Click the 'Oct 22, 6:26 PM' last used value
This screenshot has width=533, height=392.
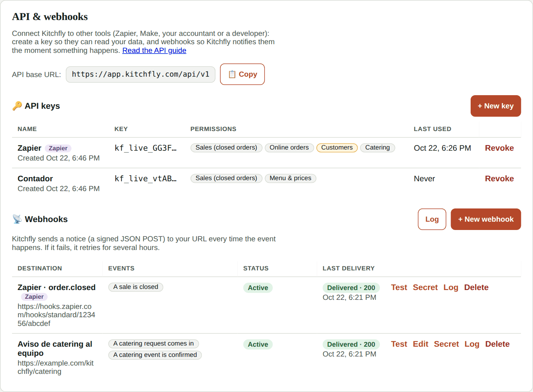point(442,148)
